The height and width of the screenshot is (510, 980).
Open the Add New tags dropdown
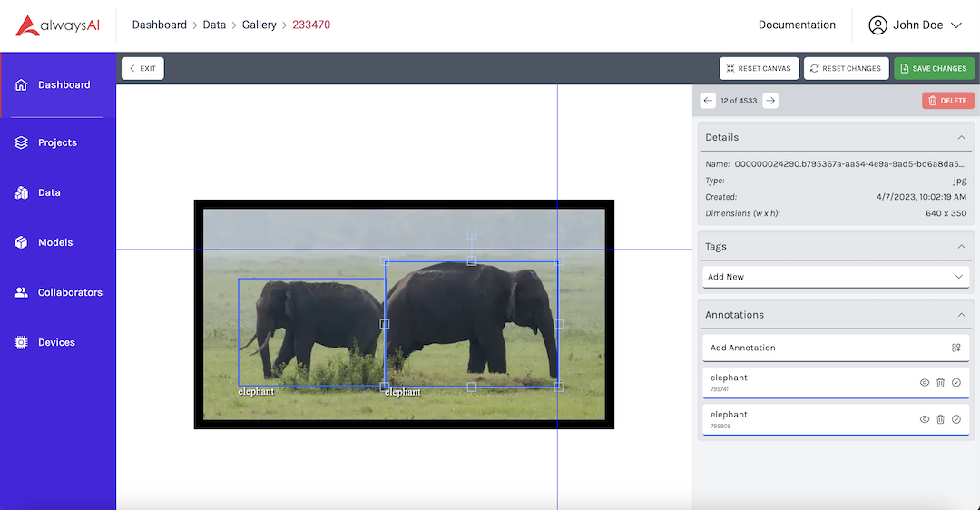point(836,277)
